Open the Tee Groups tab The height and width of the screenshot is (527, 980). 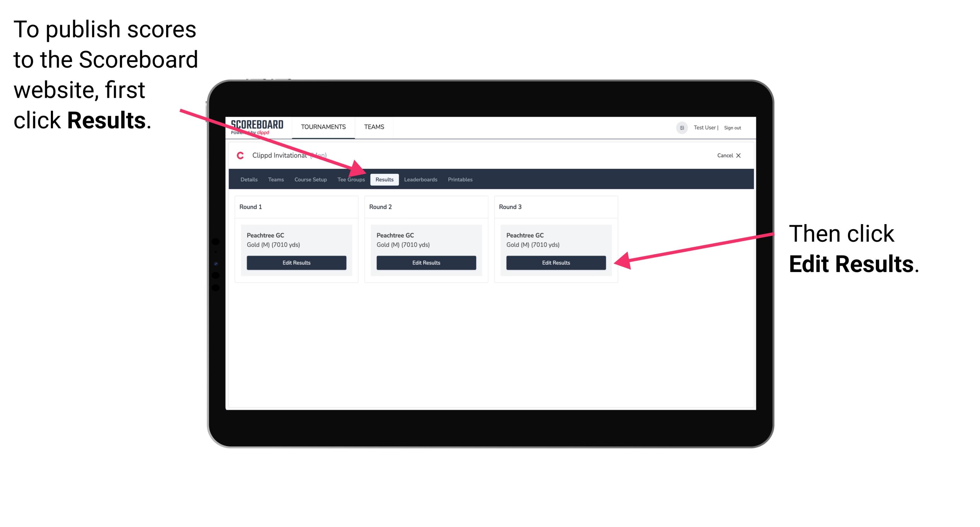click(351, 180)
